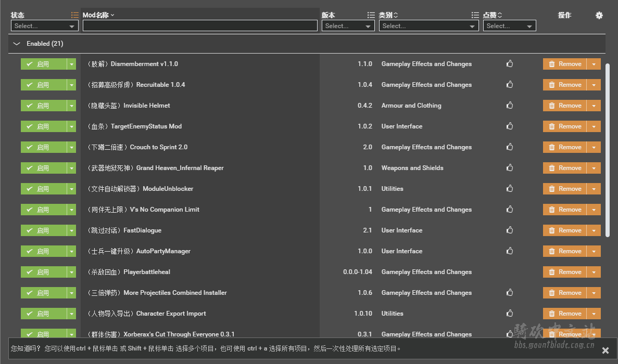Endorse the FastDialogue mod

click(510, 230)
